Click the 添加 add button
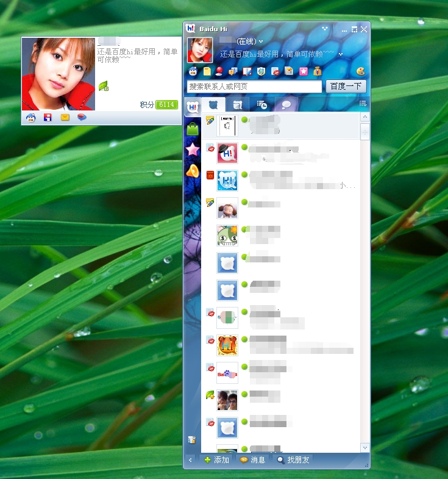 coord(216,459)
